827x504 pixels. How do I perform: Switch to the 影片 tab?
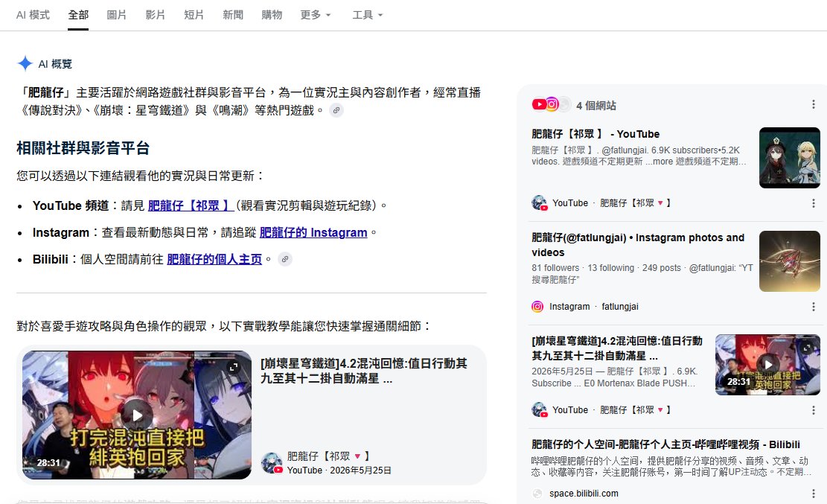pos(155,15)
